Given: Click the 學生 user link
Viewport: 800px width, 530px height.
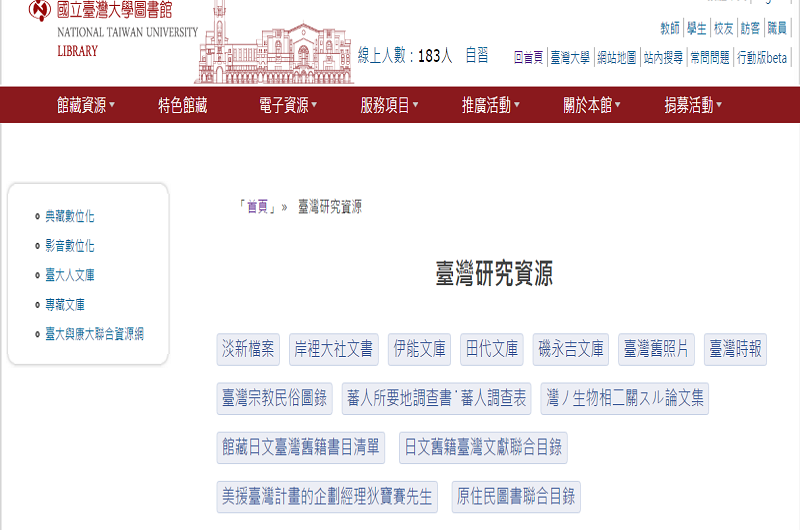Looking at the screenshot, I should click(696, 28).
